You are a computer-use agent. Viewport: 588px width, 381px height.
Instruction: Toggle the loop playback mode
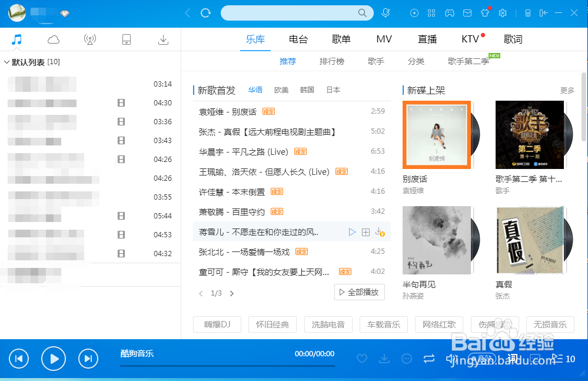429,359
